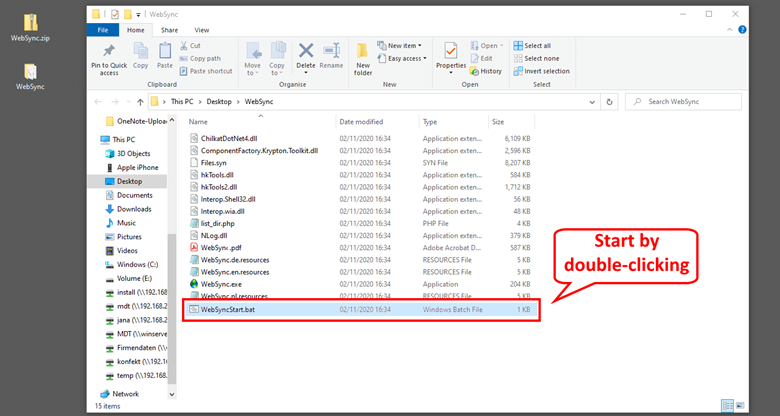Click Select all in the ribbon
The height and width of the screenshot is (416, 780).
[x=536, y=45]
